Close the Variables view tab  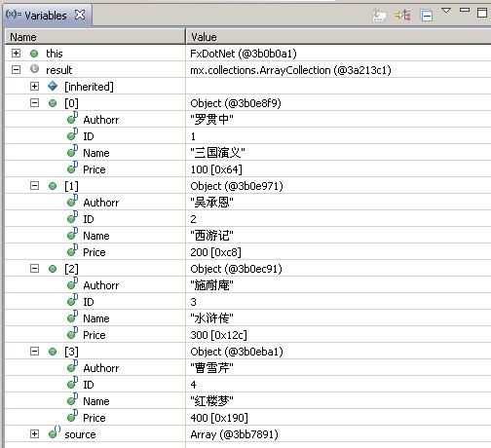80,15
